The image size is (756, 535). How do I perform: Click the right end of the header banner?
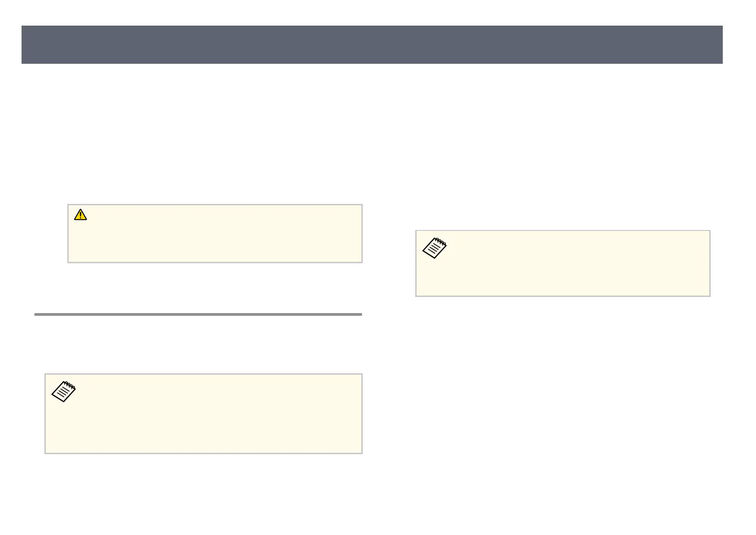(x=717, y=44)
